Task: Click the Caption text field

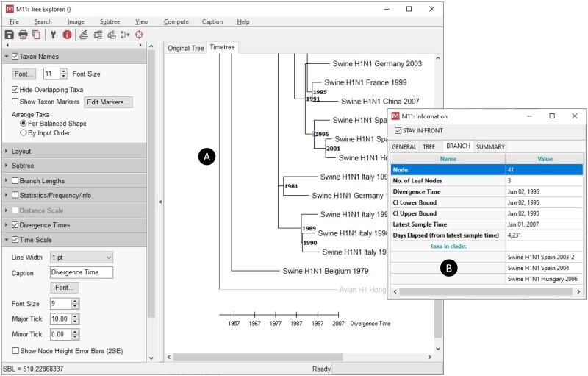Action: 81,272
